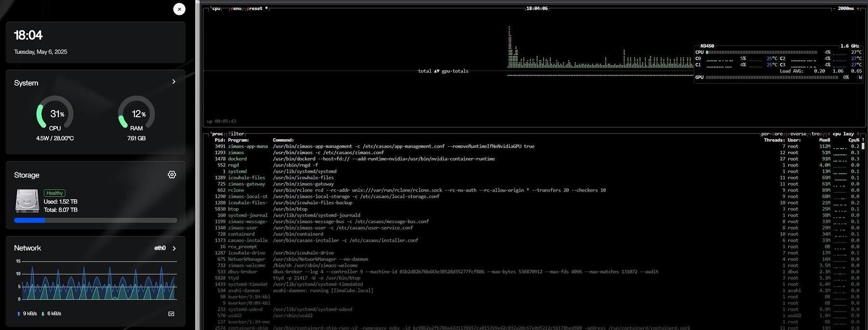Click the right sort arrow after cpu lazy
Screen dimensions: 868x330
coord(858,134)
